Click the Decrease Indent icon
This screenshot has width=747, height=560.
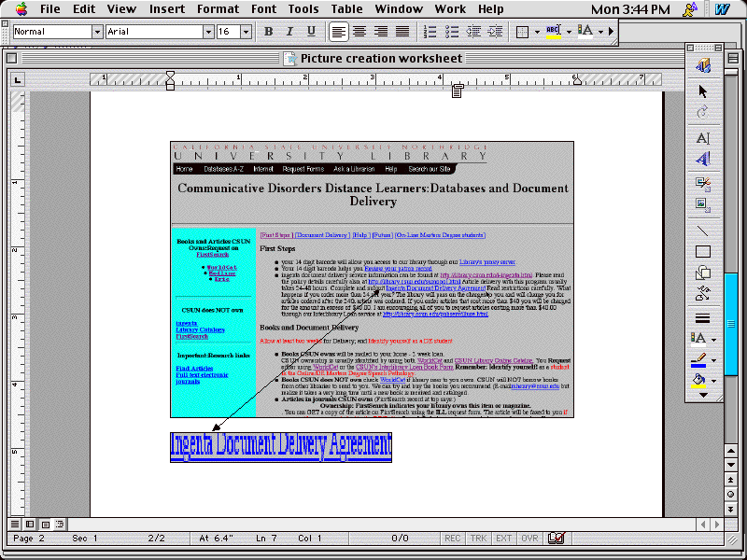pyautogui.click(x=473, y=32)
